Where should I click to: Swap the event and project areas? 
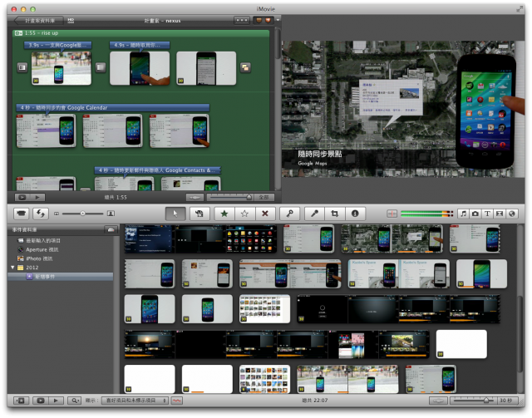coord(41,214)
